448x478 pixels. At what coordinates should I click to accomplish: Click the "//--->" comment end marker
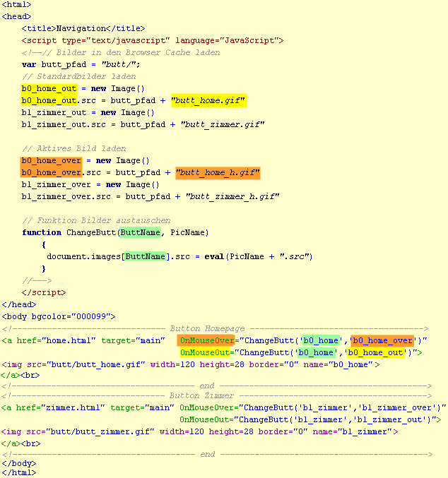click(x=37, y=280)
